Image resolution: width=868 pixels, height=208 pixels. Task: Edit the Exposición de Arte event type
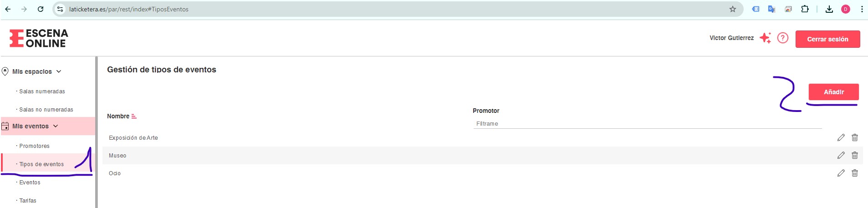[x=841, y=137]
